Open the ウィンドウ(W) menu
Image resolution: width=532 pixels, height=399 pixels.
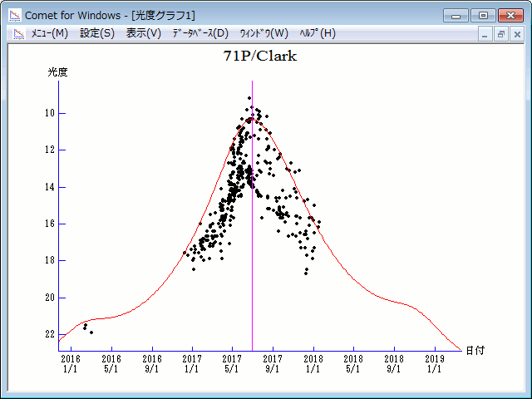pyautogui.click(x=264, y=33)
